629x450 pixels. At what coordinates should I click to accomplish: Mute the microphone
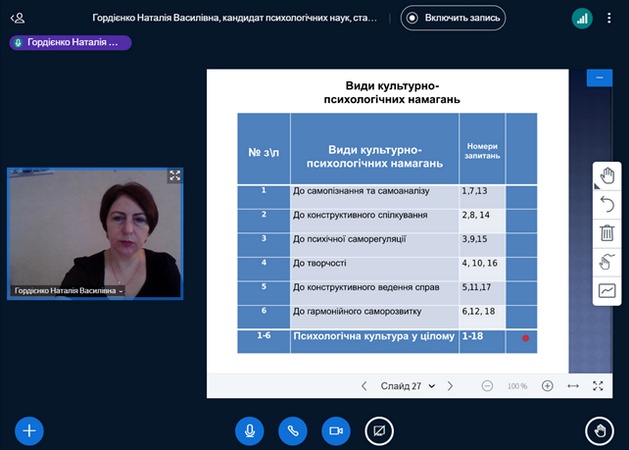click(250, 431)
